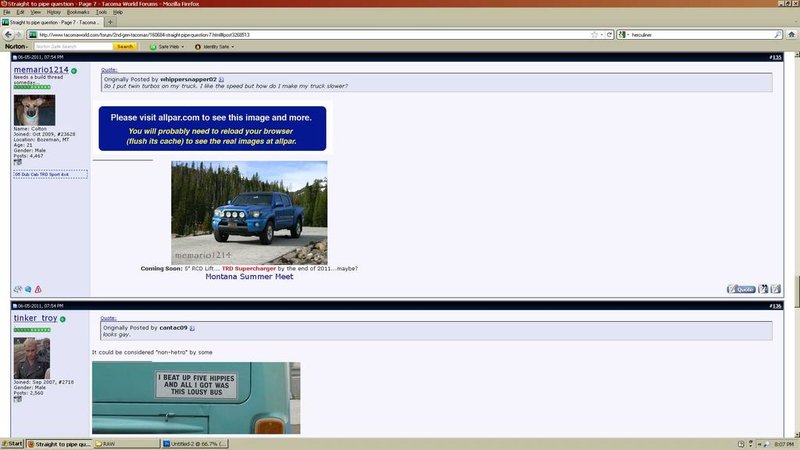This screenshot has width=800, height=450.
Task: Open the View menu
Action: coord(36,12)
